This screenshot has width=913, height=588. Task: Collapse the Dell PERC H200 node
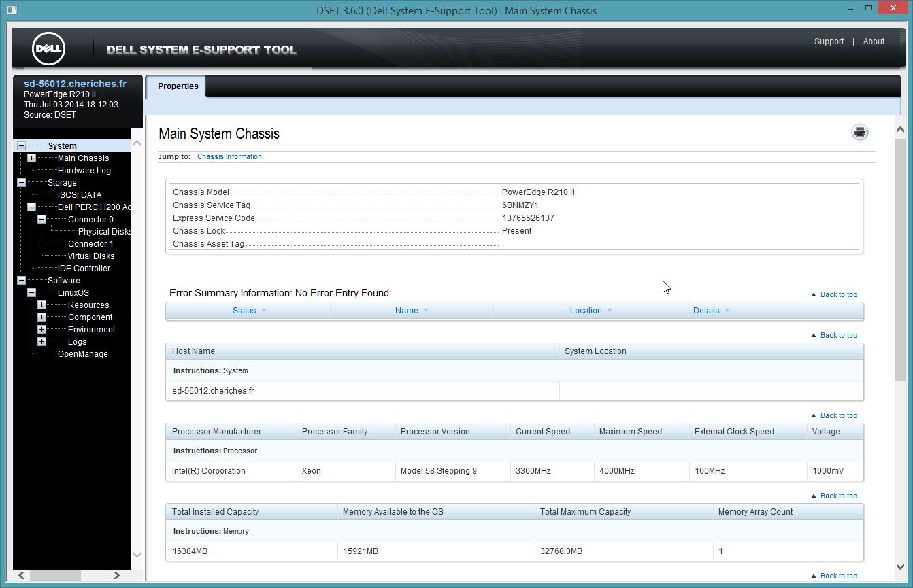[x=31, y=207]
